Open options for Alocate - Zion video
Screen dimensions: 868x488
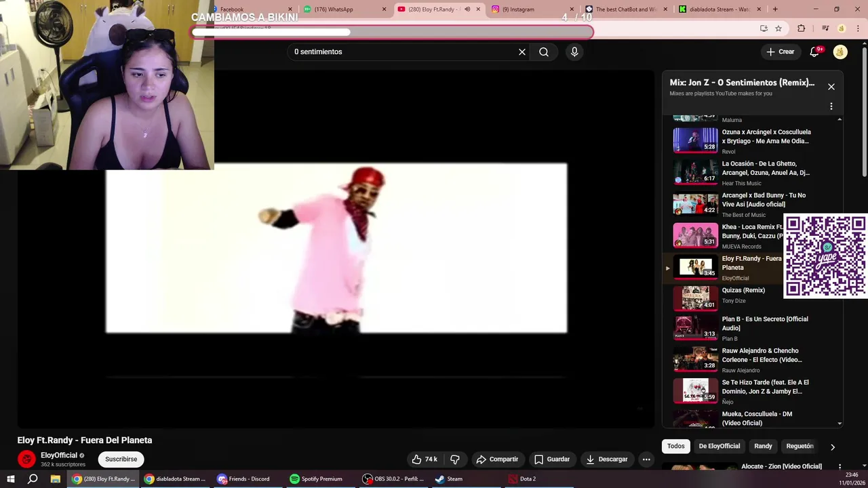point(840,466)
